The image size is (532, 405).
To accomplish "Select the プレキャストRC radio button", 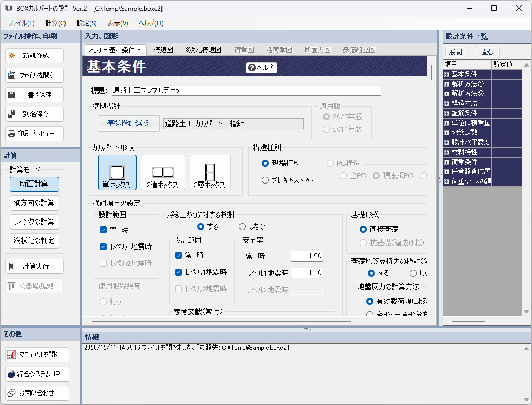I will point(265,180).
